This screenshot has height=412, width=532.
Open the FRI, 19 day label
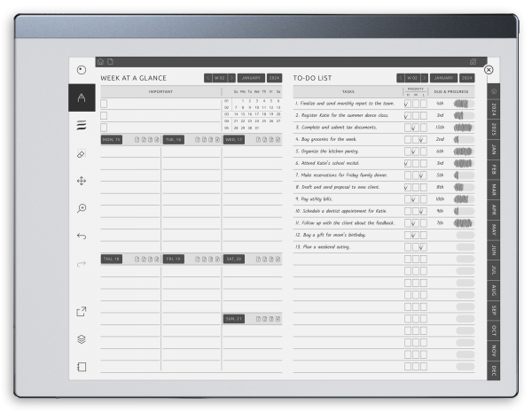tap(174, 259)
